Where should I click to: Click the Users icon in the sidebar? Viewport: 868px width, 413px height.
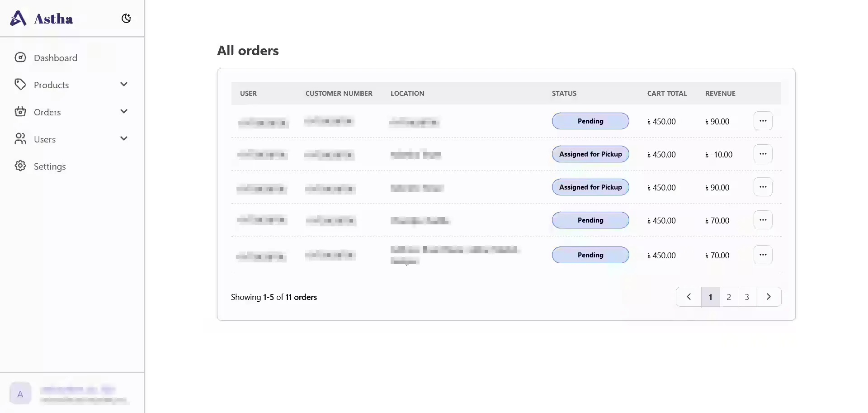click(20, 139)
